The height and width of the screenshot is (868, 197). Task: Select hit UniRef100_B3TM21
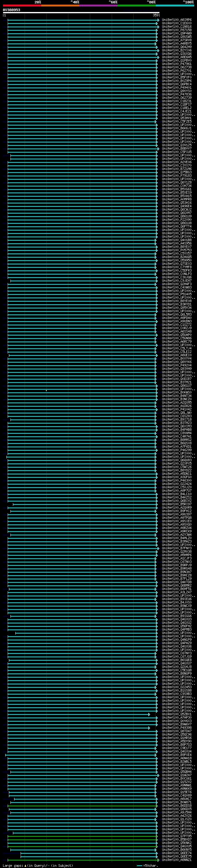coord(176,382)
